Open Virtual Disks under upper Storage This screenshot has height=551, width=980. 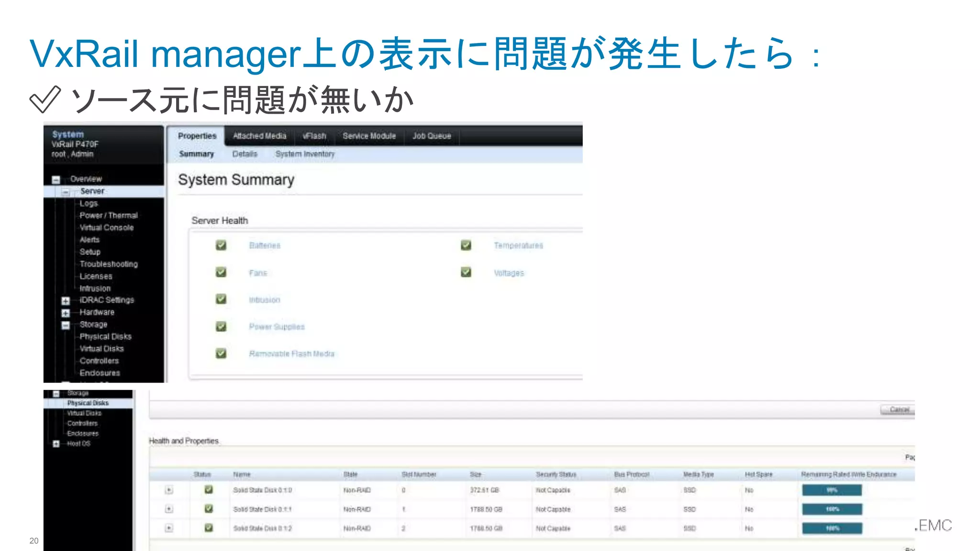[101, 349]
